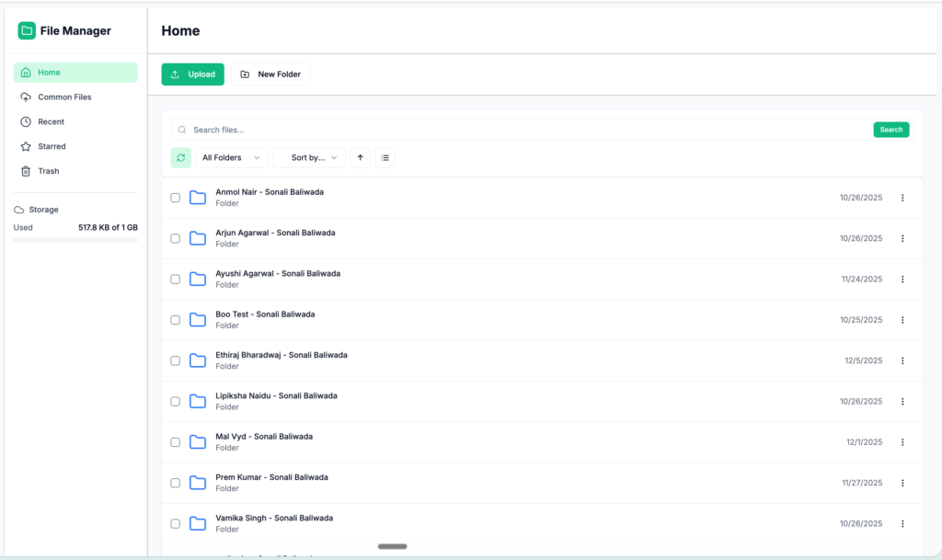942x560 pixels.
Task: Open the Trash in sidebar
Action: 48,171
